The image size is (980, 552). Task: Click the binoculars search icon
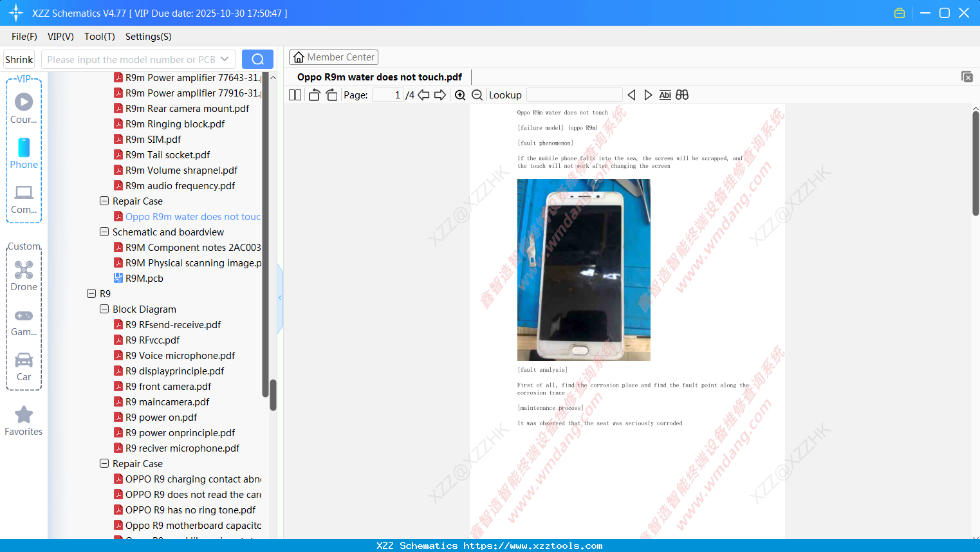pos(682,95)
